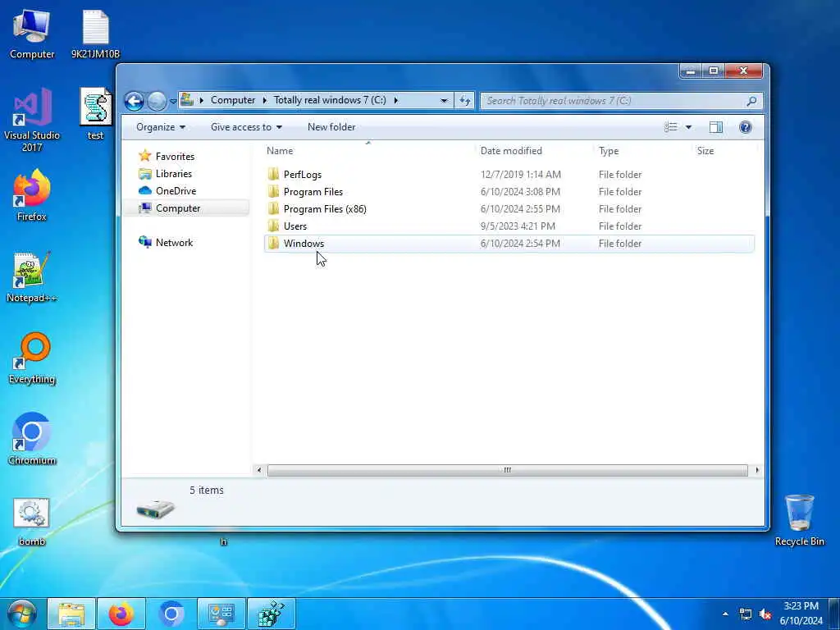This screenshot has width=840, height=630.
Task: Open the recent pages dropdown arrow
Action: (x=173, y=101)
